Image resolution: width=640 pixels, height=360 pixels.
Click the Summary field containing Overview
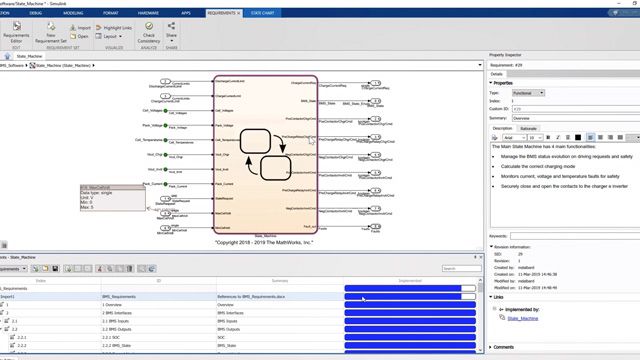click(x=576, y=118)
